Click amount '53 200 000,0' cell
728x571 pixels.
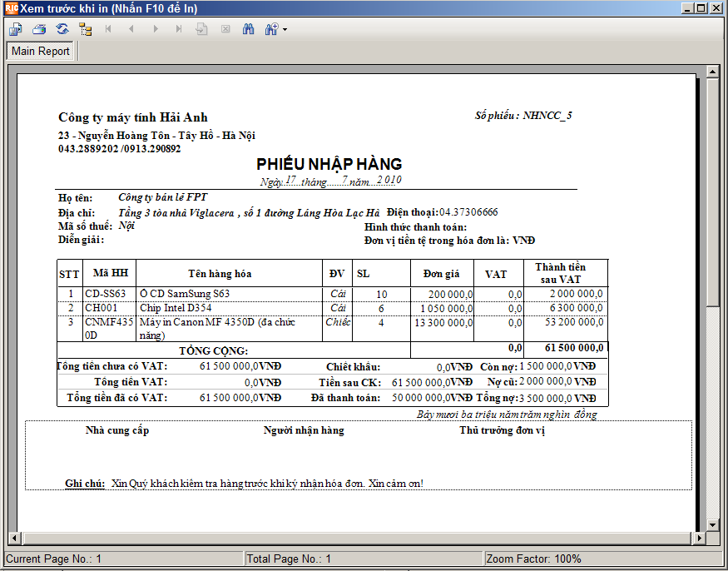[574, 322]
